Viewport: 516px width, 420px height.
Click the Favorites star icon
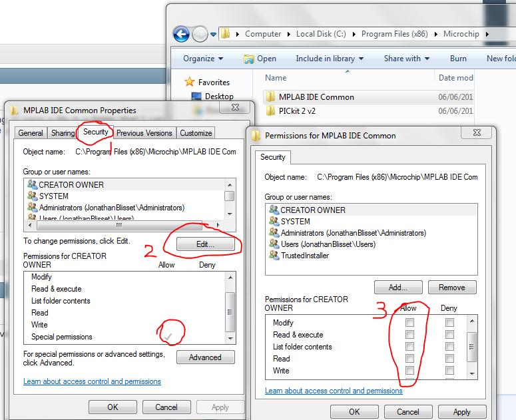[190, 83]
